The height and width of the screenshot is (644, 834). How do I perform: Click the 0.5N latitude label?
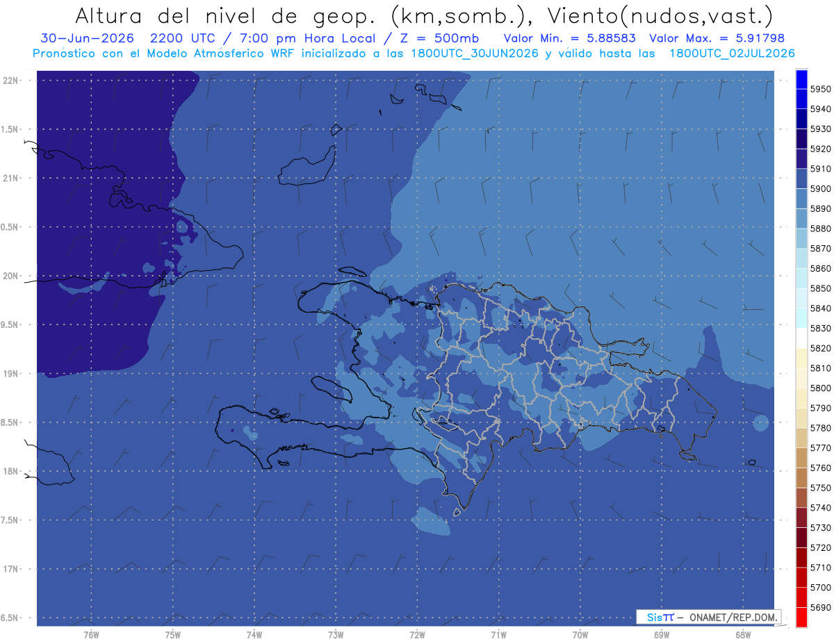pos(8,227)
